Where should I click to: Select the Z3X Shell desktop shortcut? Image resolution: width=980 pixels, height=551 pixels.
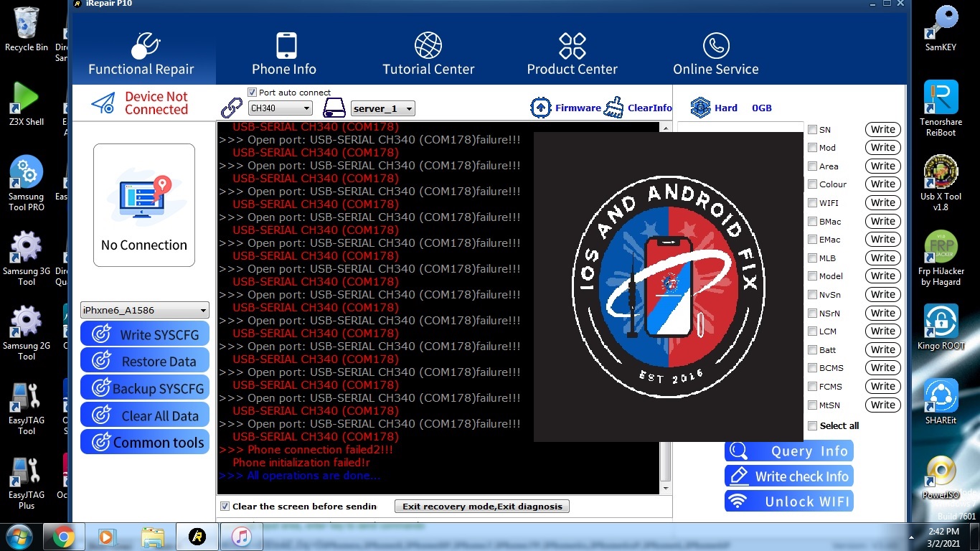tap(27, 104)
